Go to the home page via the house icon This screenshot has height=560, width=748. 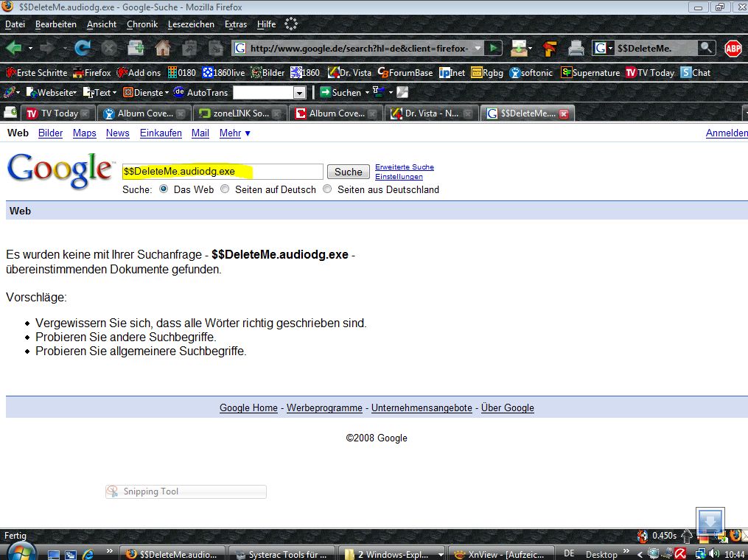point(163,48)
